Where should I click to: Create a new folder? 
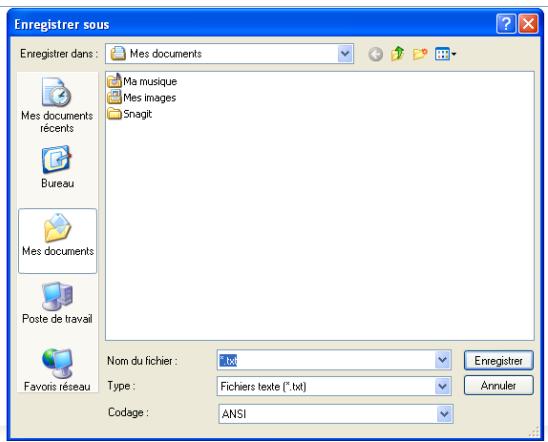point(420,54)
